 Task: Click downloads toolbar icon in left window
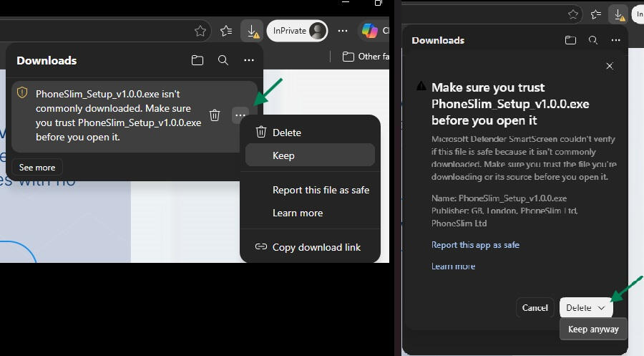252,31
